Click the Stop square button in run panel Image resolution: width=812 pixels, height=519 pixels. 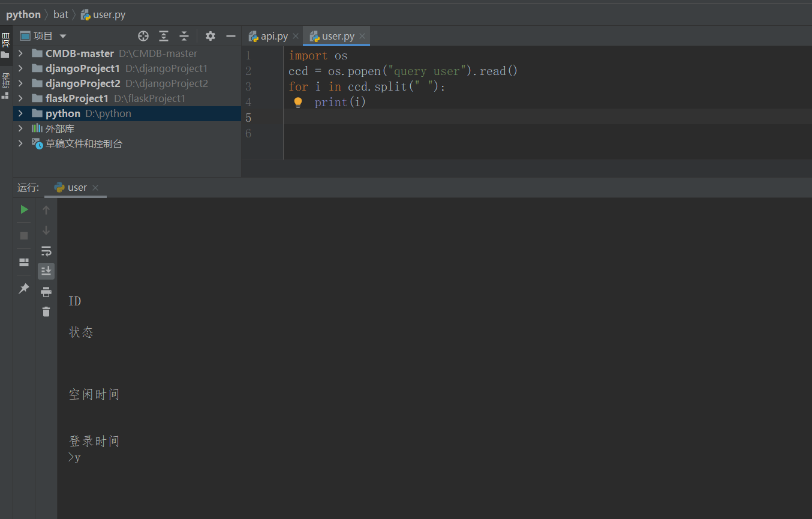click(24, 235)
